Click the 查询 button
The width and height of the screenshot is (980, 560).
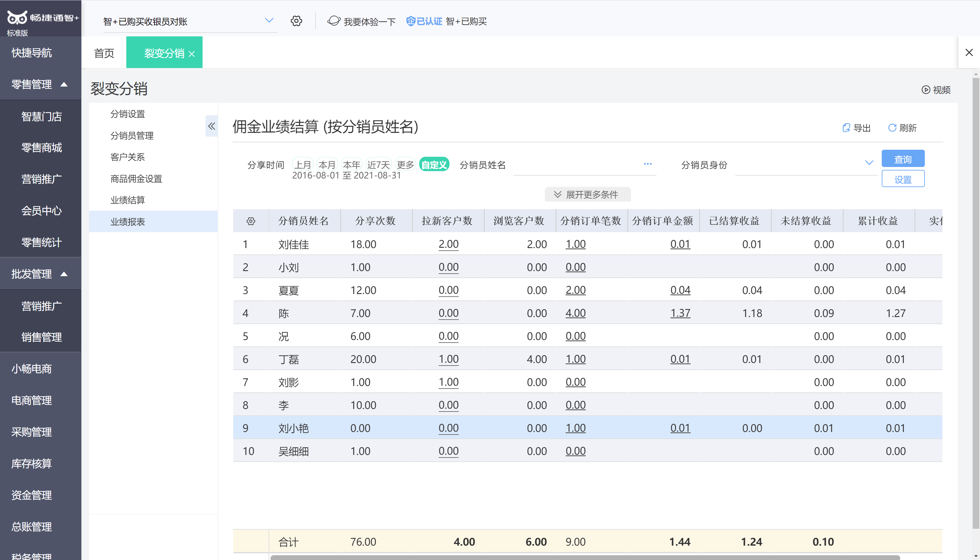[903, 159]
